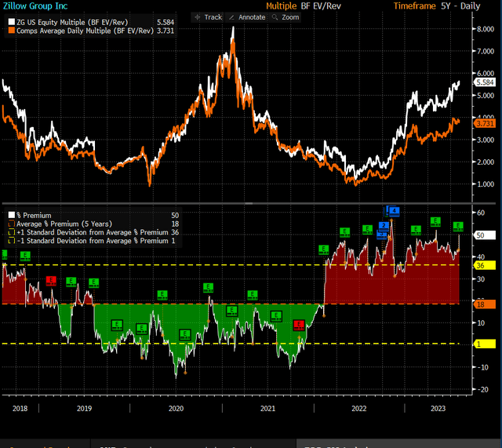The width and height of the screenshot is (502, 448).
Task: Click the orange 18 average axis label
Action: click(484, 304)
